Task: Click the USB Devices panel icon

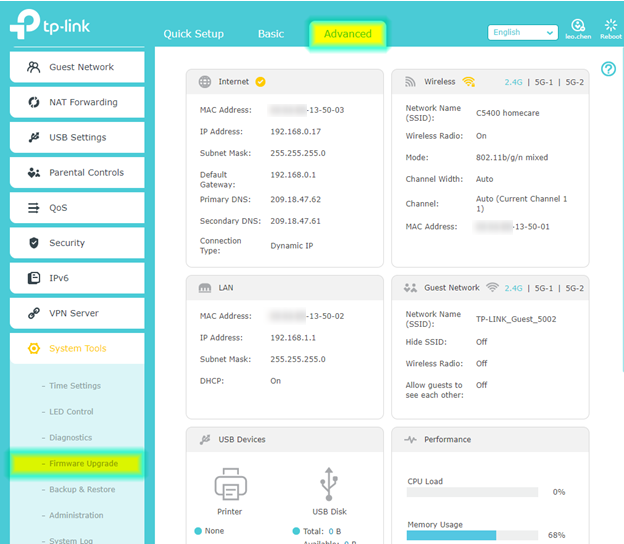Action: [205, 439]
